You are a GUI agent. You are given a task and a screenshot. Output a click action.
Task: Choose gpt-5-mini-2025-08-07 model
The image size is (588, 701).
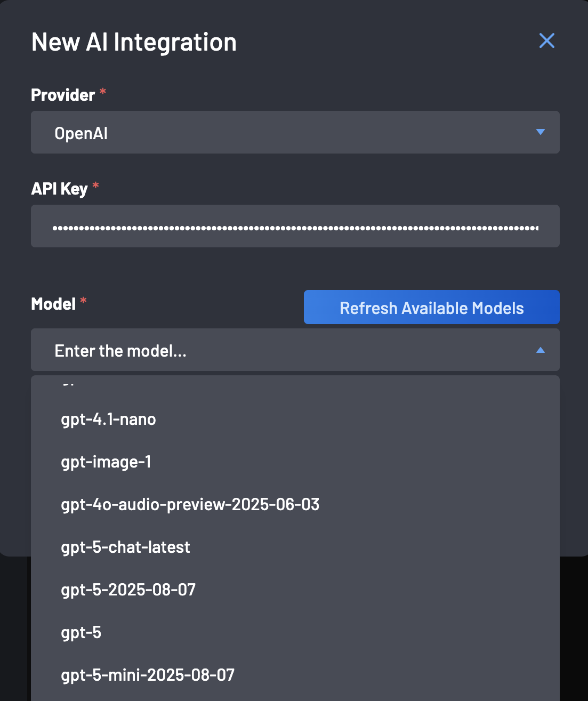[147, 675]
